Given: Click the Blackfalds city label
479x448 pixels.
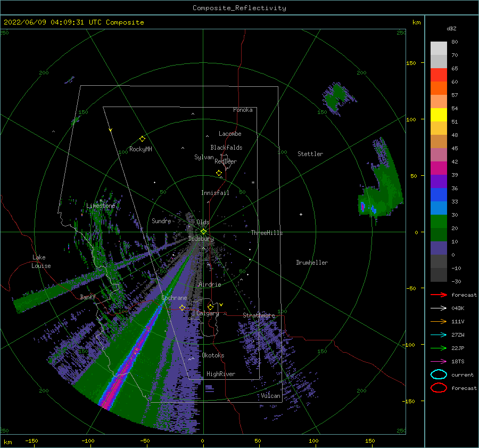Looking at the screenshot, I should (x=226, y=148).
